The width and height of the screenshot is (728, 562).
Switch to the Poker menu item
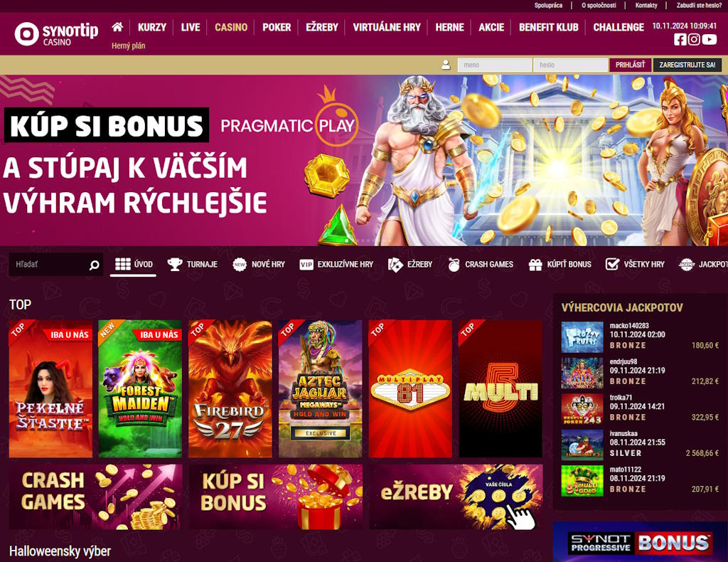(x=277, y=28)
